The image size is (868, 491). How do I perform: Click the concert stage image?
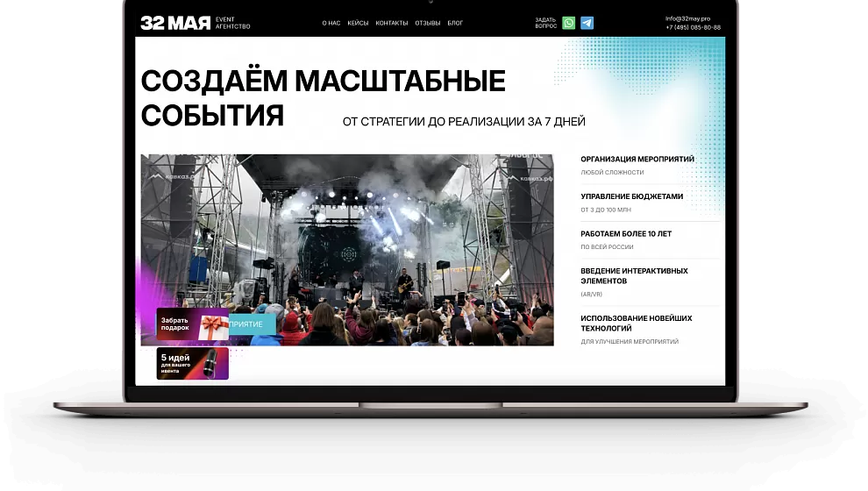coord(347,250)
